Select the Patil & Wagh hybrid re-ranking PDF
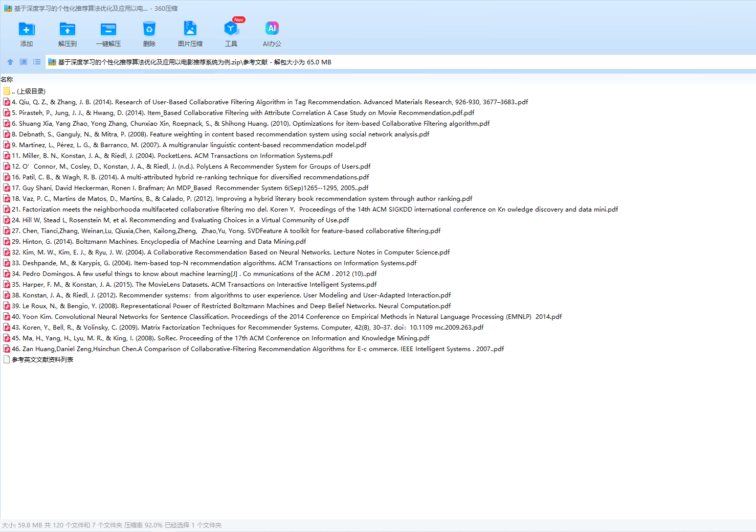This screenshot has height=532, width=756. click(x=190, y=177)
